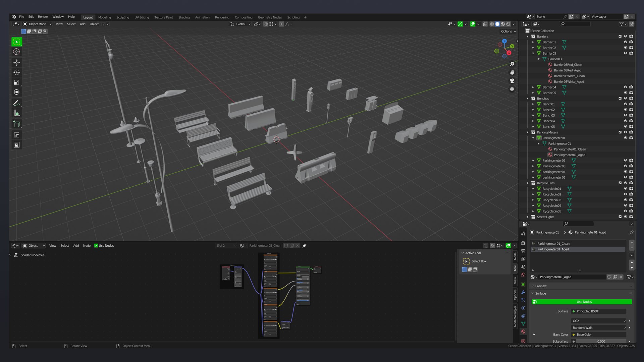Image resolution: width=644 pixels, height=362 pixels.
Task: Open the GGX distribution dropdown
Action: pyautogui.click(x=598, y=321)
